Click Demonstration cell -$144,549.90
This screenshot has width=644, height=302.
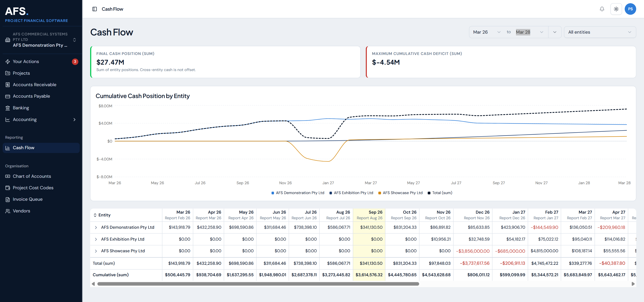(544, 228)
